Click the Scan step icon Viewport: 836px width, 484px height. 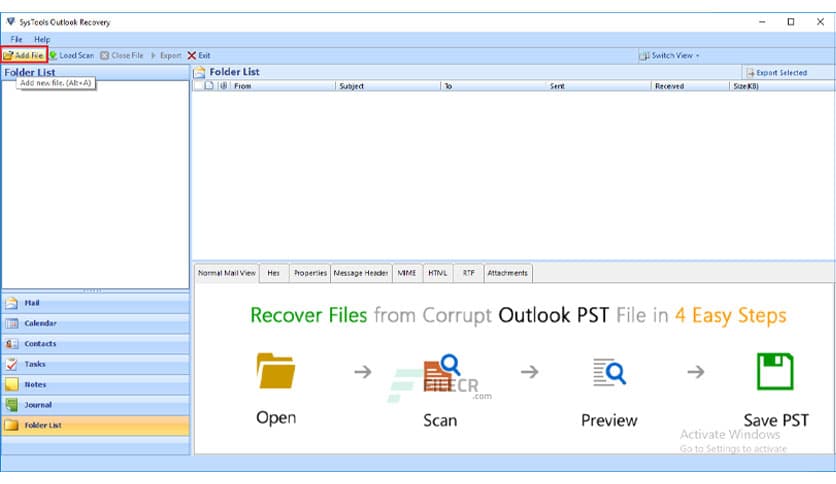[441, 373]
